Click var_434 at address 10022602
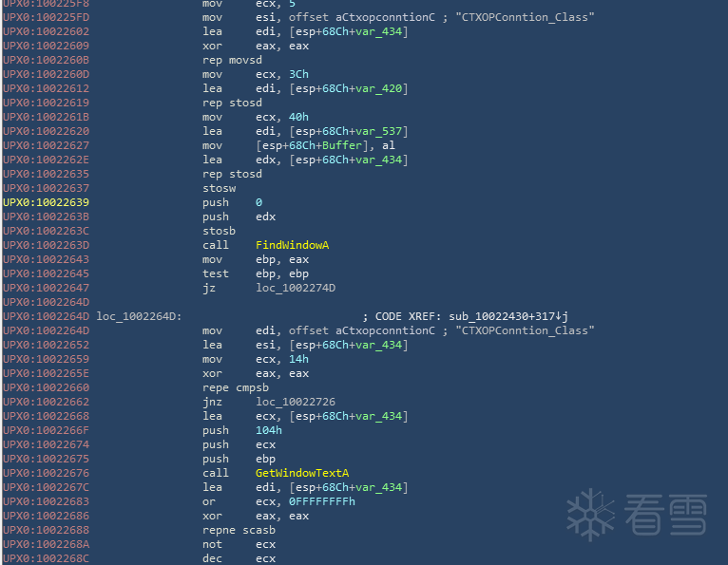The height and width of the screenshot is (565, 728). click(378, 31)
